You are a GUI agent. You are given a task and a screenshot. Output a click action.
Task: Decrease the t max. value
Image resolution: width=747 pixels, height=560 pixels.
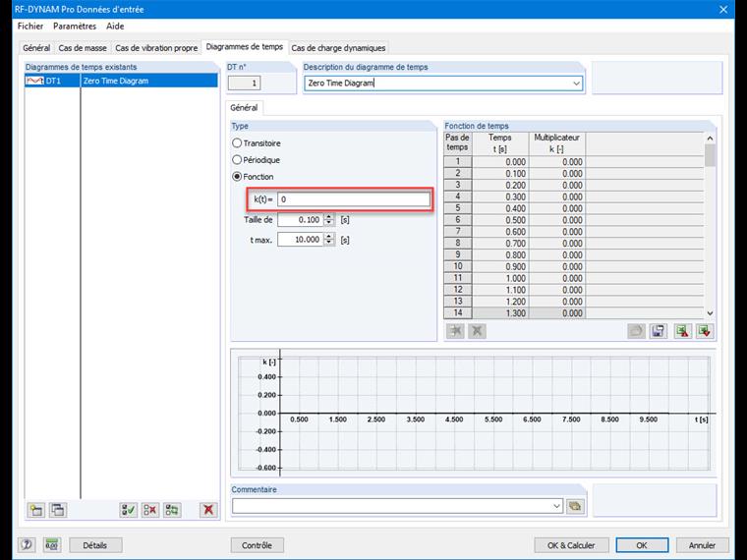tap(329, 243)
